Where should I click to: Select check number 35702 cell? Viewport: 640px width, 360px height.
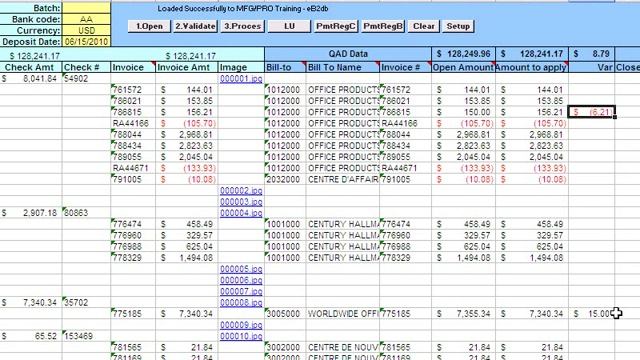pos(86,302)
